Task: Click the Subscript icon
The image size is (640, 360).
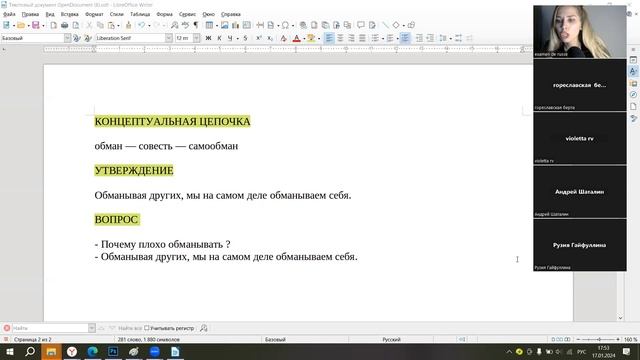Action: pyautogui.click(x=270, y=38)
